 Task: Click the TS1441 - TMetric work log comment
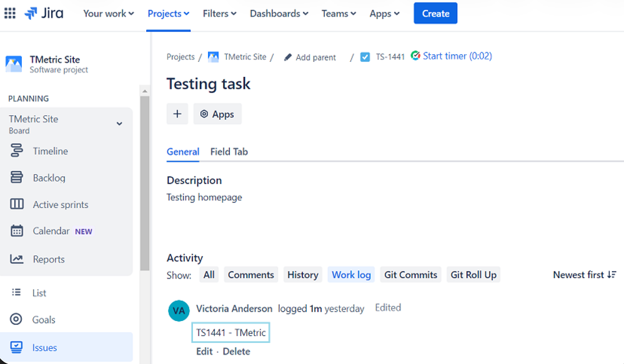pyautogui.click(x=231, y=333)
